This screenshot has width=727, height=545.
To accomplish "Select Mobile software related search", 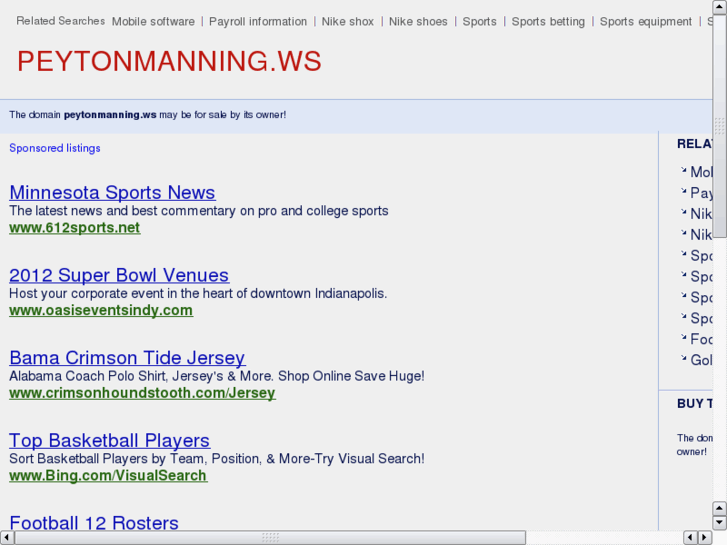I will (x=153, y=22).
